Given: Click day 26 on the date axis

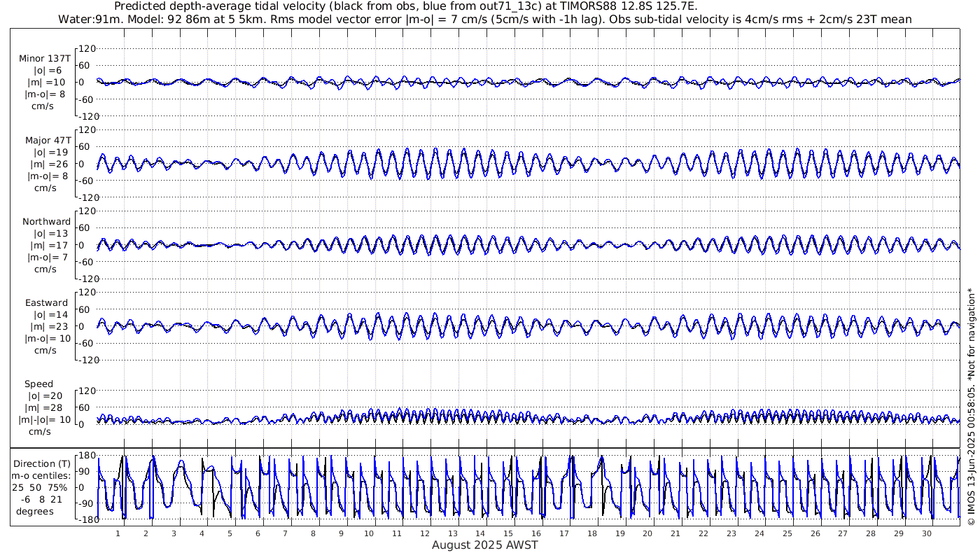Looking at the screenshot, I should (x=815, y=533).
